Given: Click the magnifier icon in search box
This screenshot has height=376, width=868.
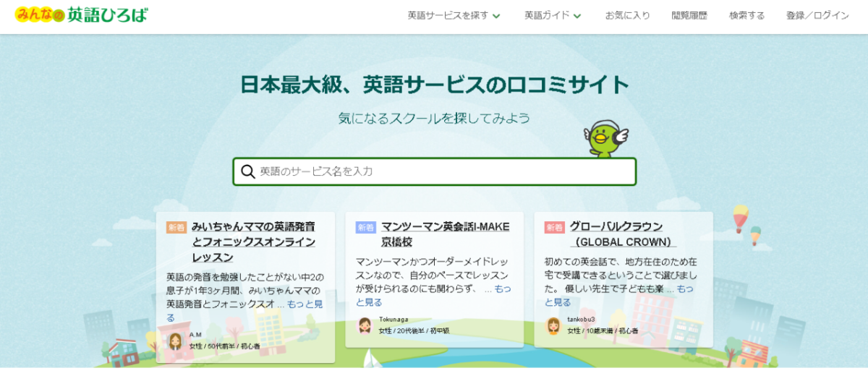Looking at the screenshot, I should (x=248, y=171).
